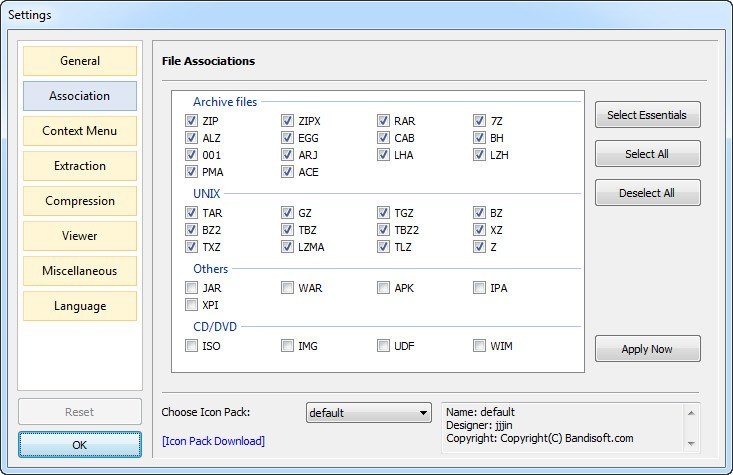Uncheck the LZMA file type
Viewport: 733px width, 475px height.
(288, 247)
